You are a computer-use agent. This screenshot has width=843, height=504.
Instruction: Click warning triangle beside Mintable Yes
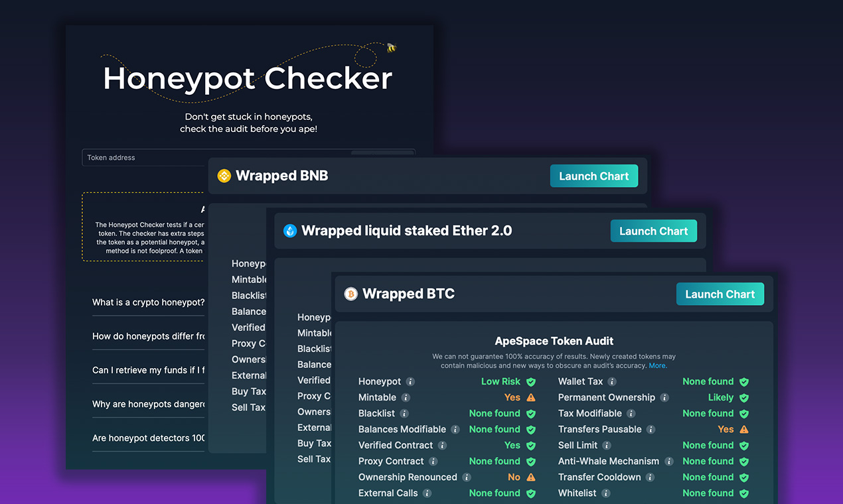click(x=531, y=397)
